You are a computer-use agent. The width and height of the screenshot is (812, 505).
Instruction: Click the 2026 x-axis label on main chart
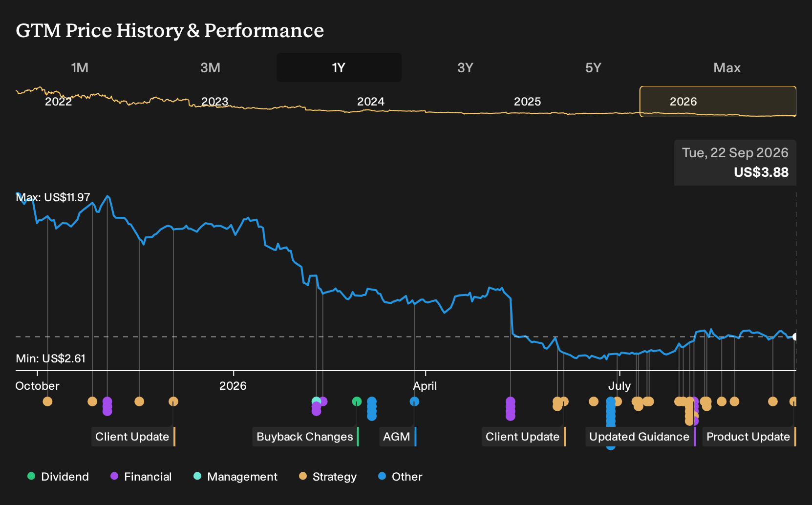pyautogui.click(x=233, y=386)
